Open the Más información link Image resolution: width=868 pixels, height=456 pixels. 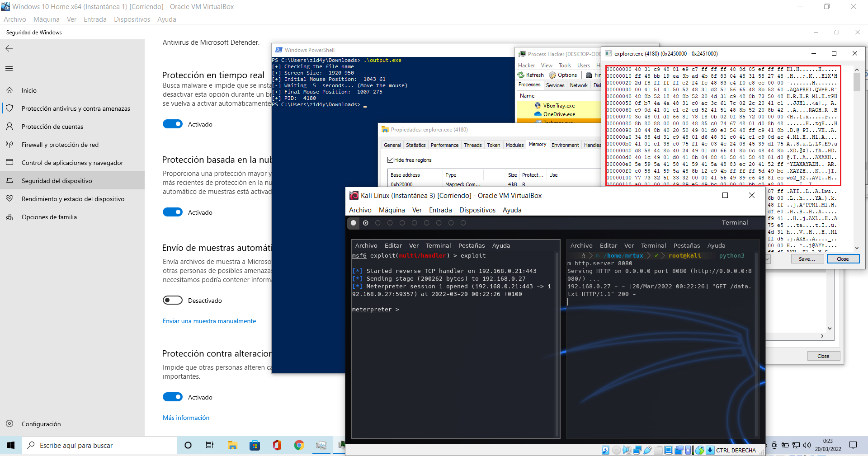(x=186, y=418)
